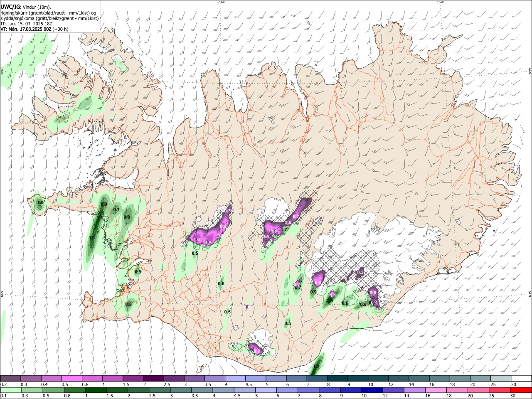This screenshot has width=532, height=399.
Task: Pick the bright red rain swatch after 30
Action: coord(521,390)
